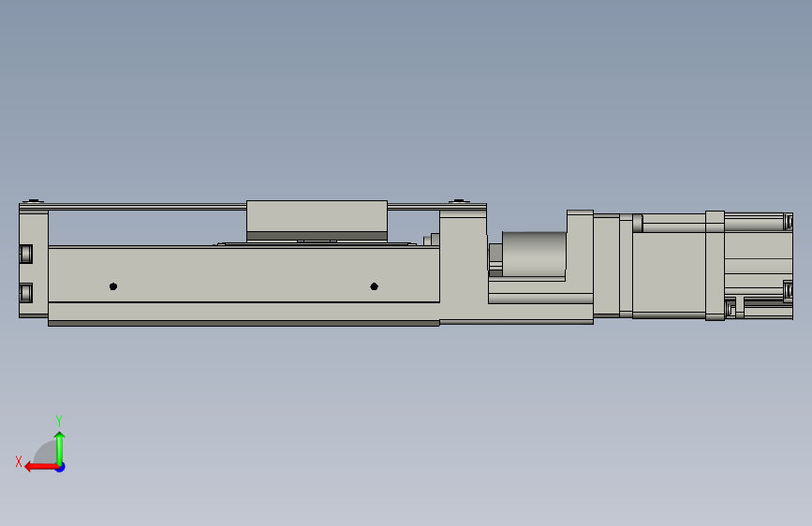This screenshot has width=812, height=526.
Task: Select the screw head at the top-right cover end
Action: click(459, 201)
